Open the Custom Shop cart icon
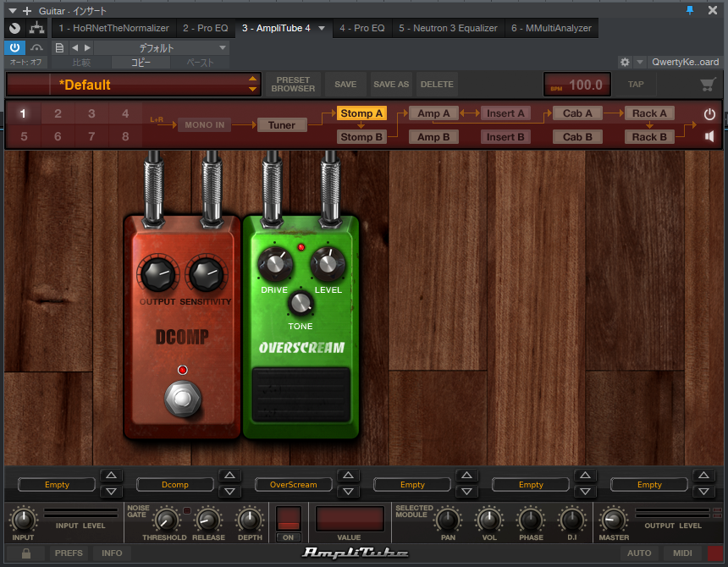 (708, 85)
